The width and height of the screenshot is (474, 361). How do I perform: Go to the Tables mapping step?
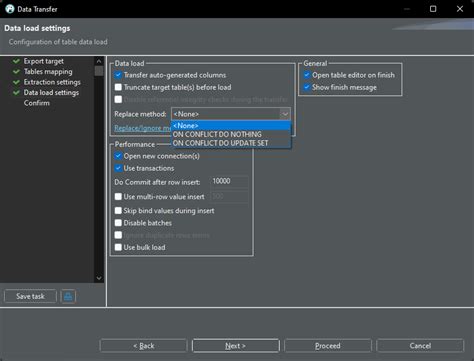(48, 72)
